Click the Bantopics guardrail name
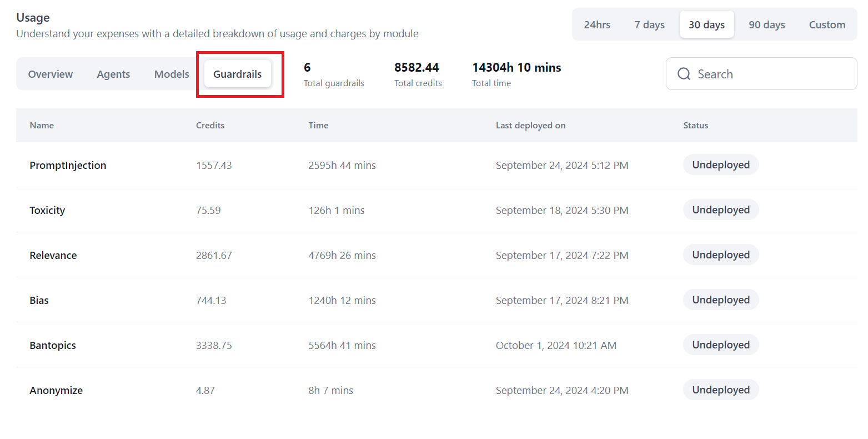Screen dimensions: 868x439 coord(53,345)
